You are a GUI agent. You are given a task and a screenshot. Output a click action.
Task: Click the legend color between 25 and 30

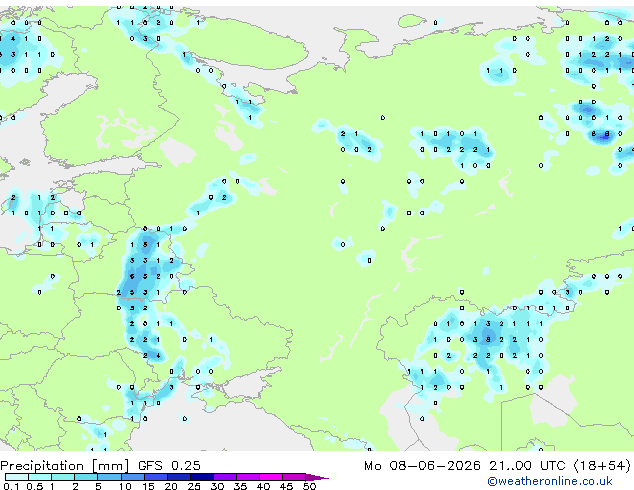tap(202, 477)
